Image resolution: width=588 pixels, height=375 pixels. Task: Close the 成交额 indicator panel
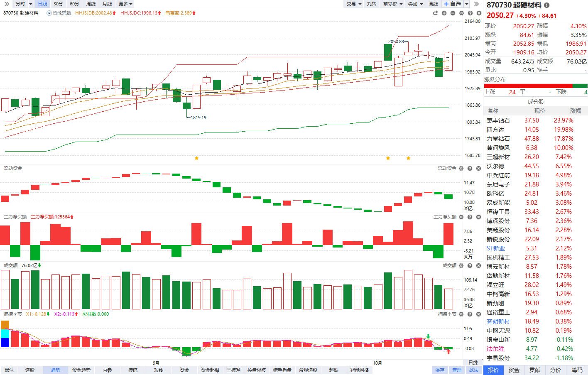pos(478,266)
